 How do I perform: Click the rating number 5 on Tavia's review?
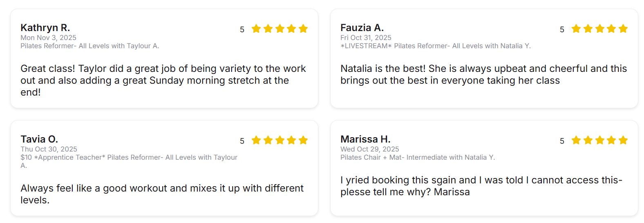242,141
